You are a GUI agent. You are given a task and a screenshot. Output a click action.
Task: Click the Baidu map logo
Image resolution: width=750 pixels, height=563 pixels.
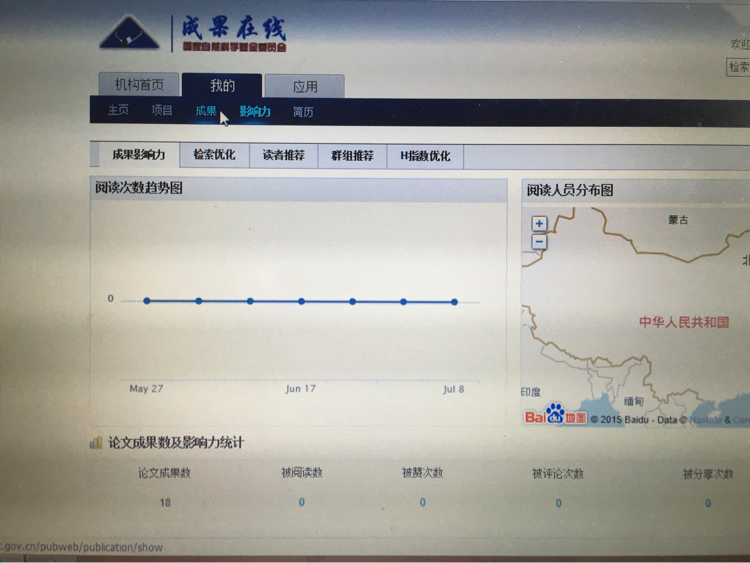coord(555,415)
